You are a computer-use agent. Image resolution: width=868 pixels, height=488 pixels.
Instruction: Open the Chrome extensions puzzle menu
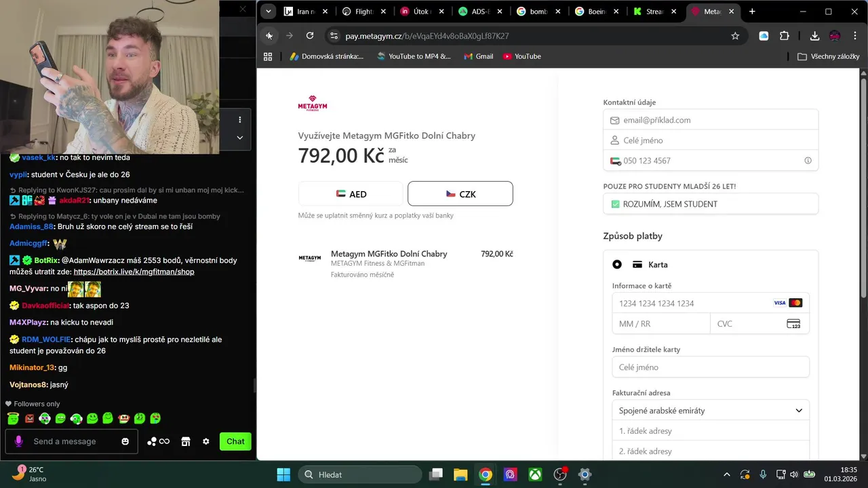[785, 36]
